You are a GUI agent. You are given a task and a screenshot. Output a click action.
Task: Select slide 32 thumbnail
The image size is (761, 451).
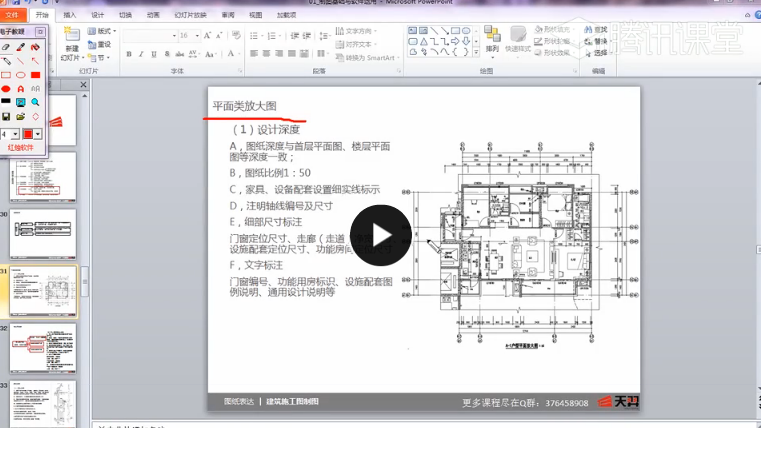43,348
